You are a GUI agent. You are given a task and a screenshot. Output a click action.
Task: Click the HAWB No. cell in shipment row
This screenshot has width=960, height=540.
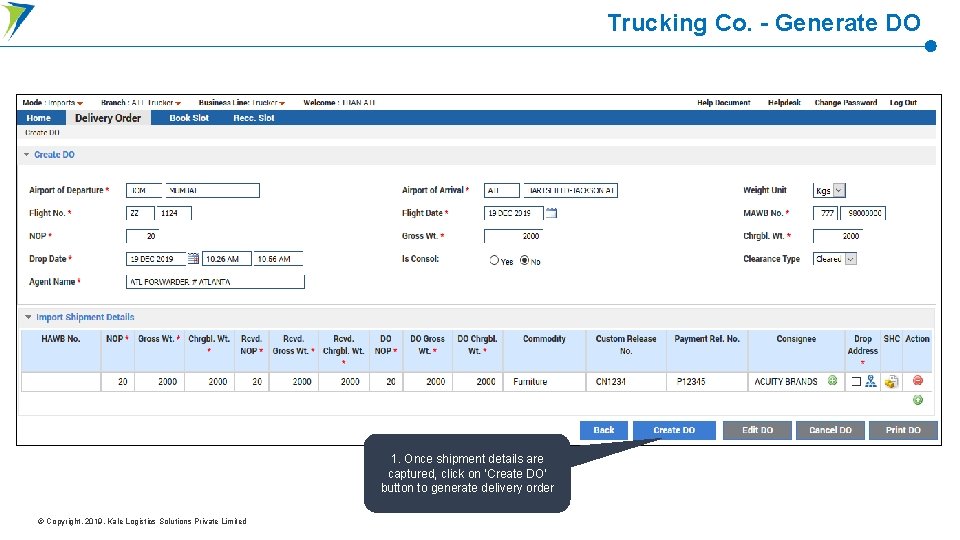(x=61, y=381)
